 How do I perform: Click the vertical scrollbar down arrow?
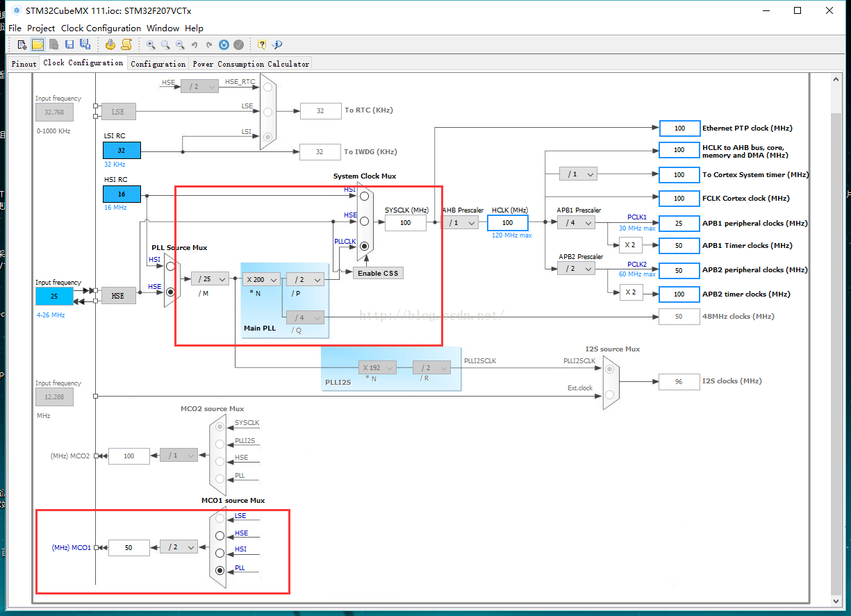click(x=836, y=600)
